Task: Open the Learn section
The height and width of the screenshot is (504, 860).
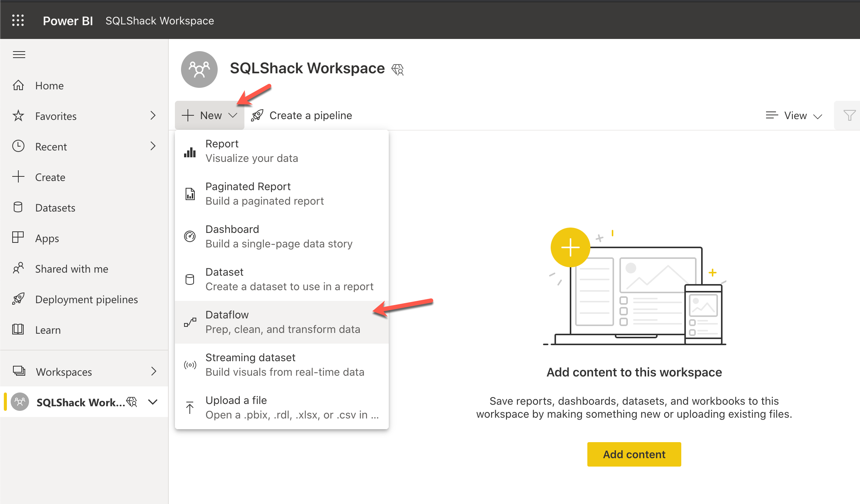Action: pyautogui.click(x=48, y=330)
